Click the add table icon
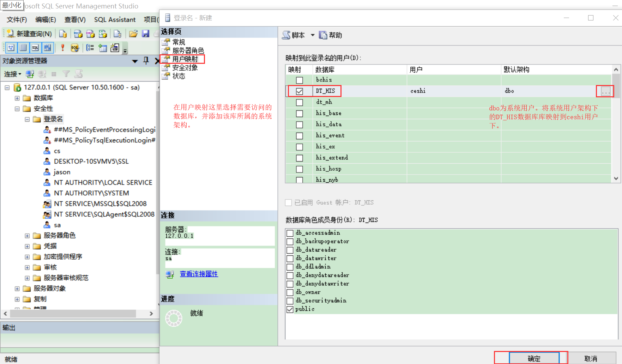This screenshot has height=364, width=622. click(x=103, y=48)
